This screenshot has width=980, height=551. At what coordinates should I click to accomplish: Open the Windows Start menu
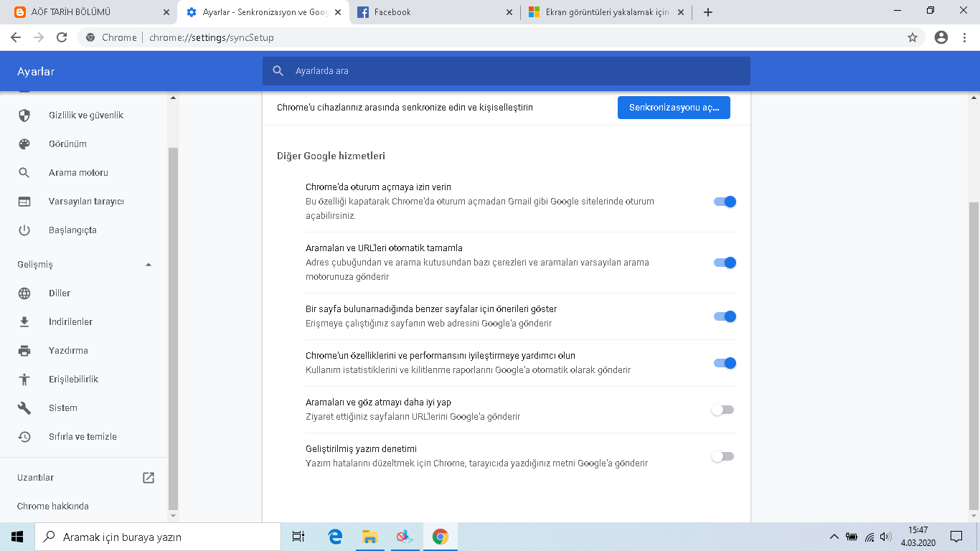17,537
